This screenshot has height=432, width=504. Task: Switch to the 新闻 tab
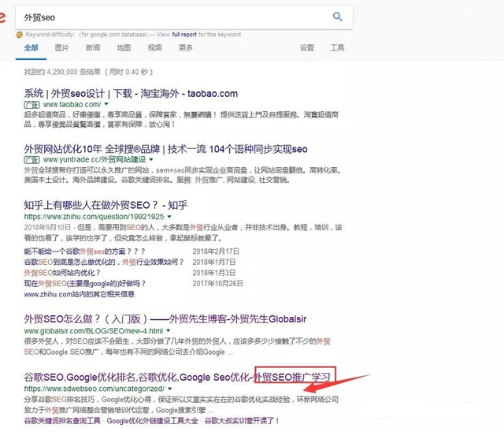pyautogui.click(x=93, y=48)
